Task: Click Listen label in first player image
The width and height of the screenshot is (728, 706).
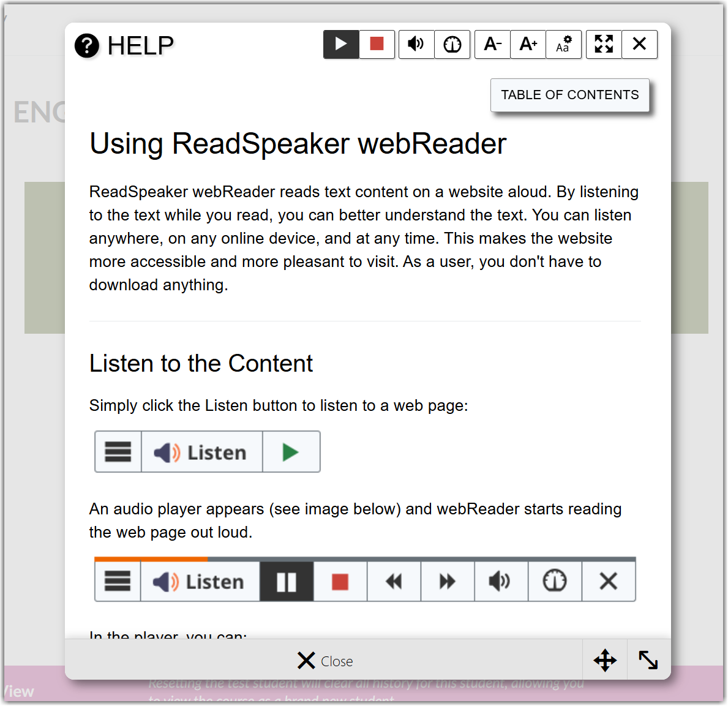Action: point(201,452)
